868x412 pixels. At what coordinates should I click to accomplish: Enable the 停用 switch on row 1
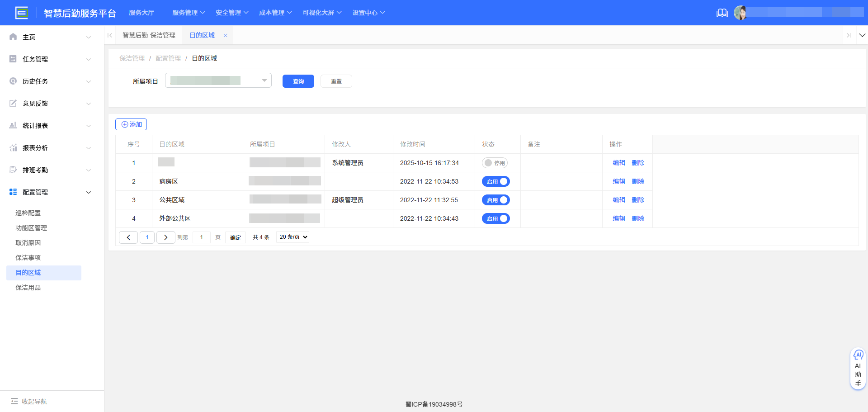(495, 163)
